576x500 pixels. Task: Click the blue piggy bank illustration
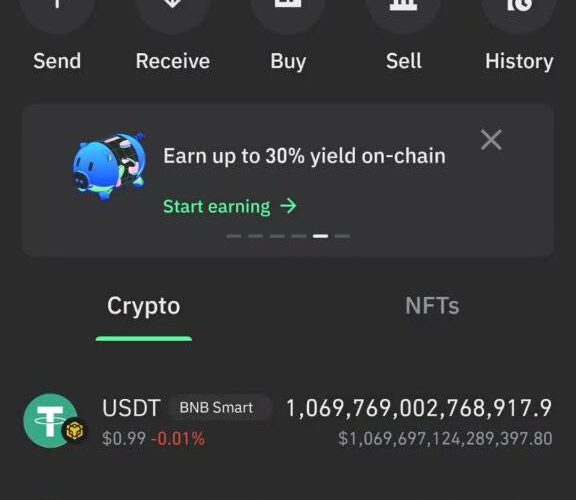point(109,166)
